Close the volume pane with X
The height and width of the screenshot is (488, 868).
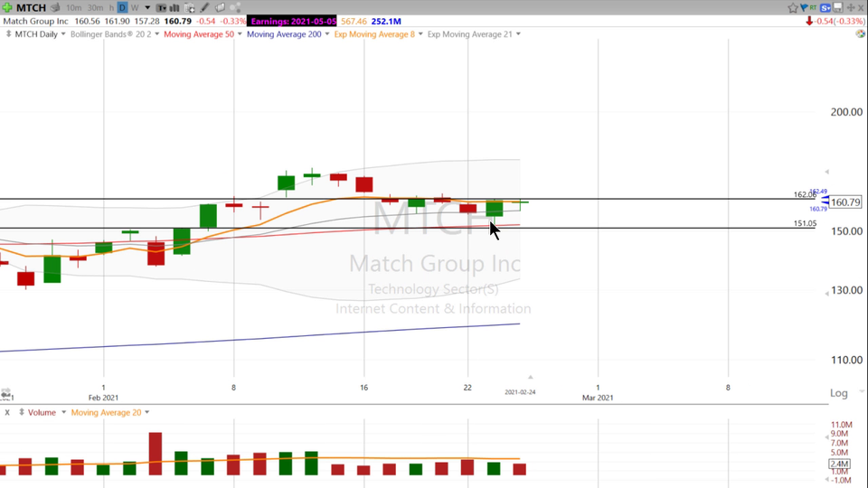[x=7, y=413]
